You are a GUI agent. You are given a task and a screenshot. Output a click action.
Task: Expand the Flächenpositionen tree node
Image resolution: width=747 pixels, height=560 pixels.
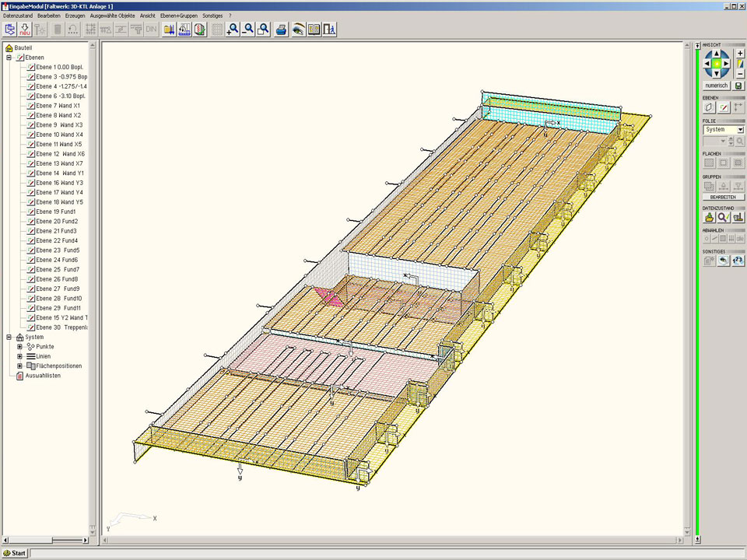20,366
